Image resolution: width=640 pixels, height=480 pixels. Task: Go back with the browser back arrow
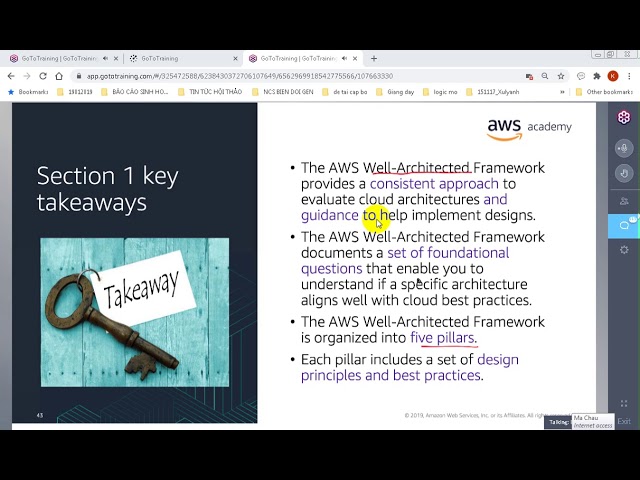pyautogui.click(x=11, y=76)
